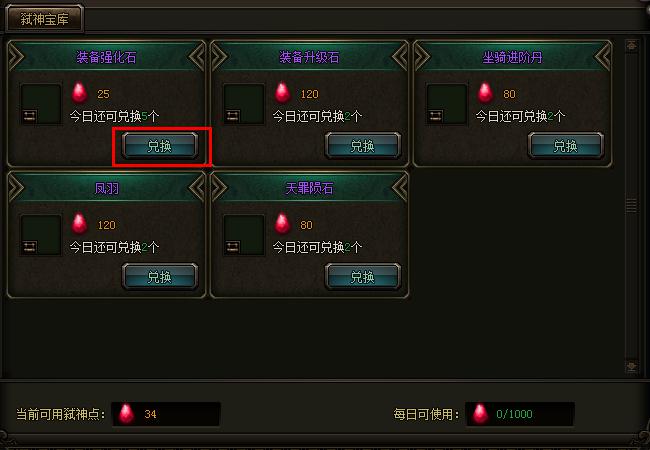Image resolution: width=650 pixels, height=450 pixels.
Task: Click the 天罪陨石 item slot icon
Action: coord(244,235)
